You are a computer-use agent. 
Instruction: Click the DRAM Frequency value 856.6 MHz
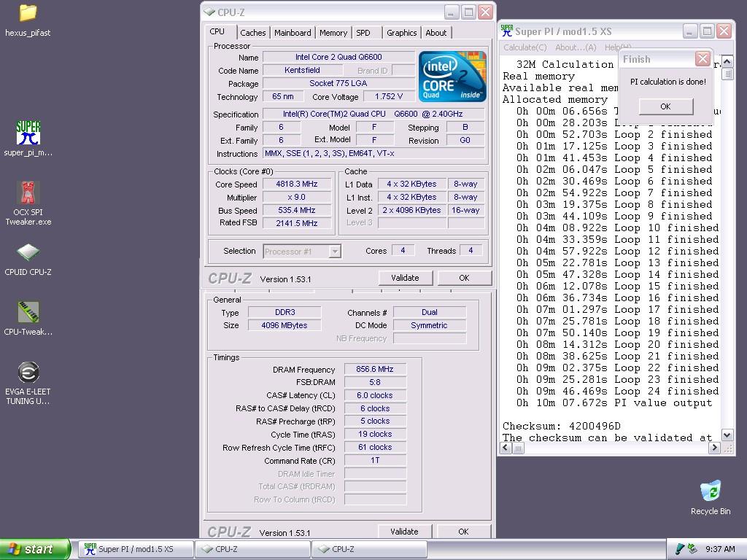click(375, 369)
